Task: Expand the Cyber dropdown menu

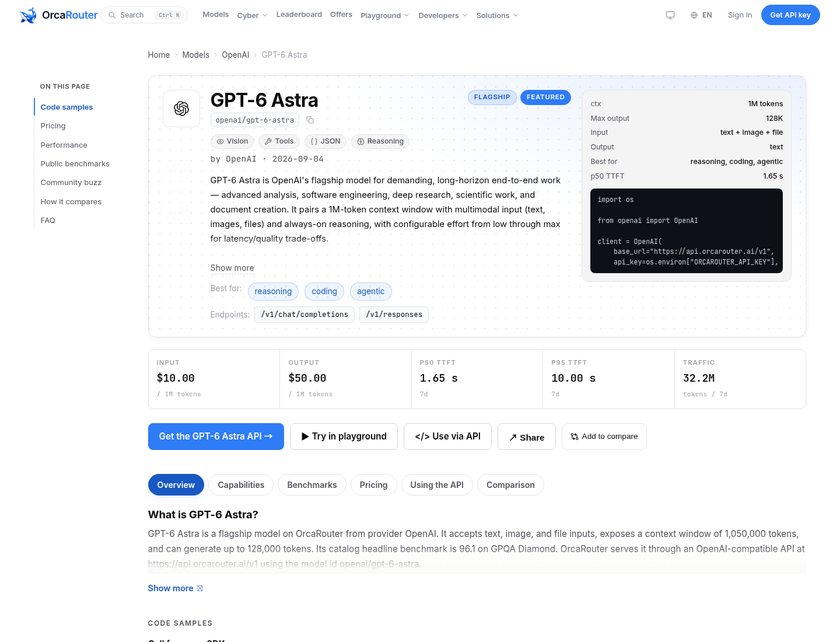Action: point(252,15)
